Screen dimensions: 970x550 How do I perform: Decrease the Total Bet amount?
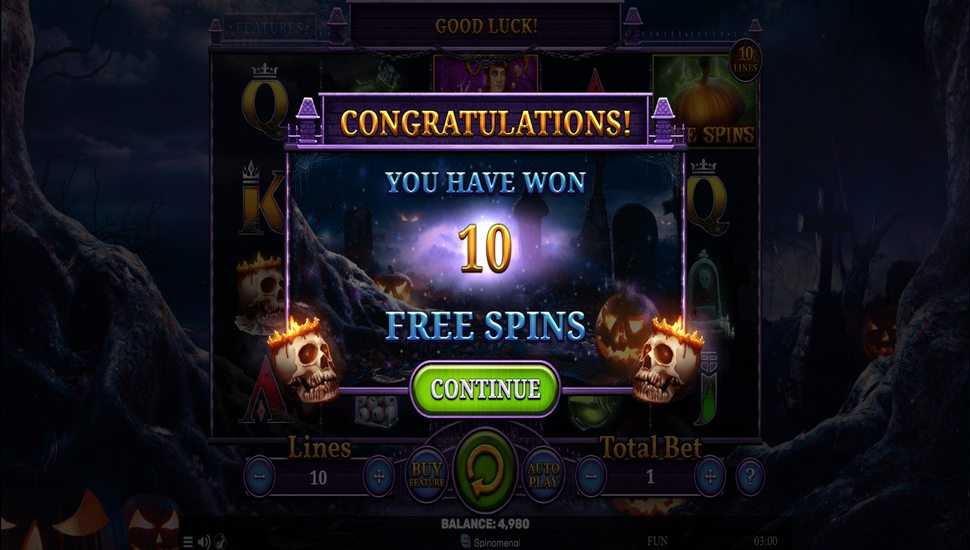(591, 476)
